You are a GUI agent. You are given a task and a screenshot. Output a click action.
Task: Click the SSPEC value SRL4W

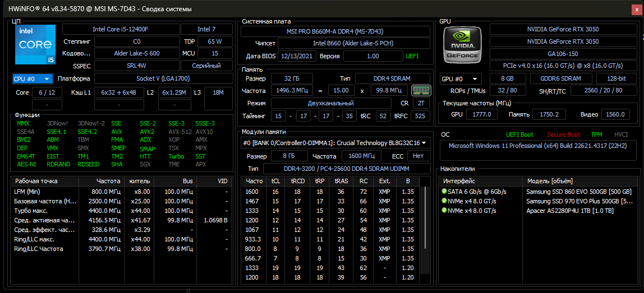137,66
